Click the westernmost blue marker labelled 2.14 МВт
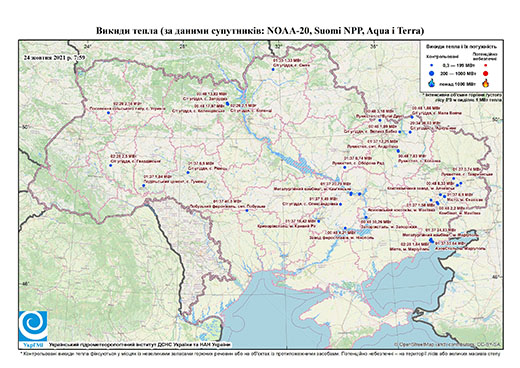 click(x=108, y=113)
